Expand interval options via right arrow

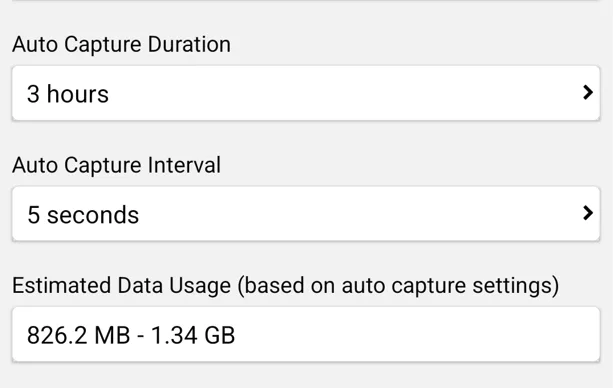coord(587,213)
